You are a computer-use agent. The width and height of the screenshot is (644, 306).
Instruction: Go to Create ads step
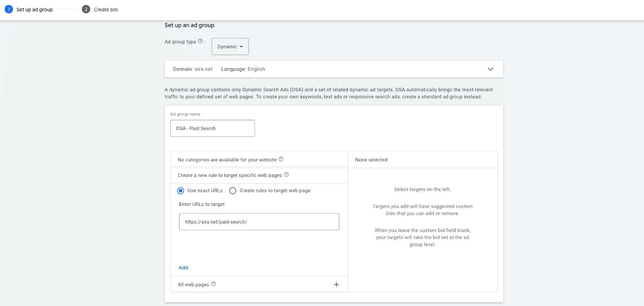pos(106,10)
